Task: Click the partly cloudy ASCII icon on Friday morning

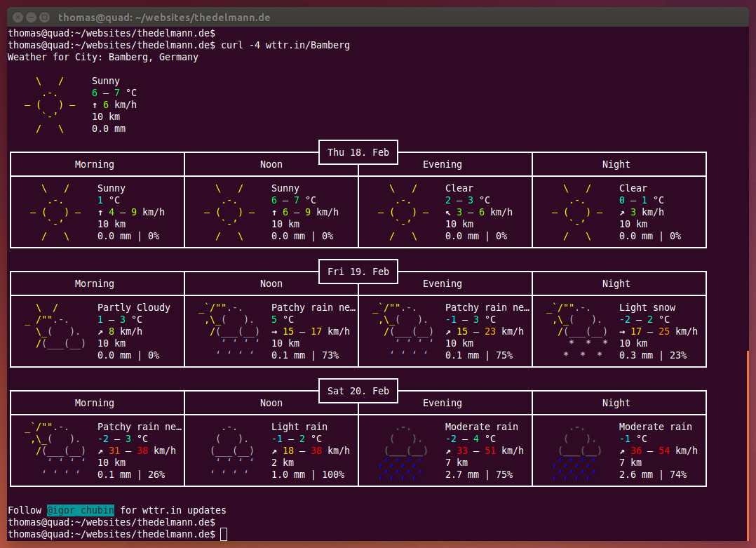Action: [55, 326]
